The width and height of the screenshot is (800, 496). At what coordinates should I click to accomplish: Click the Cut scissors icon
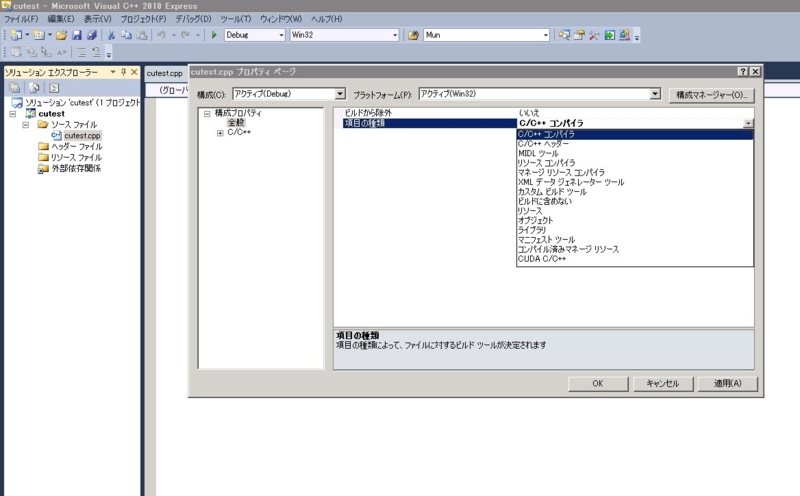[x=111, y=35]
